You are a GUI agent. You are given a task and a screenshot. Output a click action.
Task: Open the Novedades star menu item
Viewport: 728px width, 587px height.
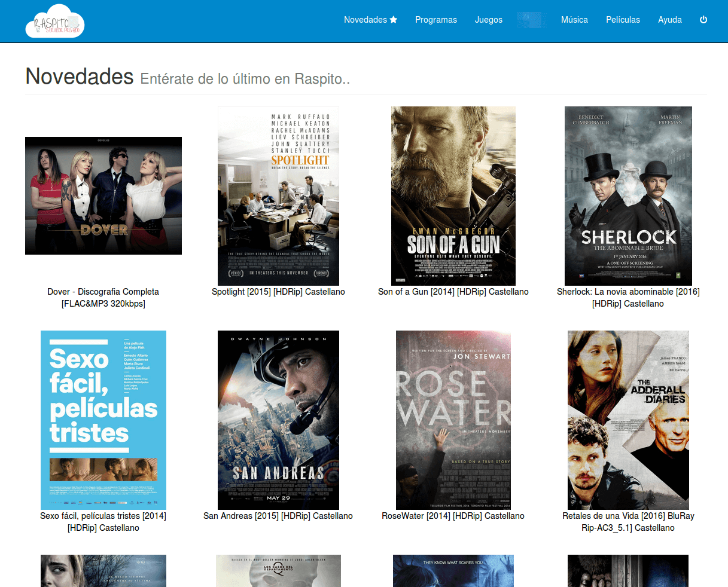tap(370, 20)
